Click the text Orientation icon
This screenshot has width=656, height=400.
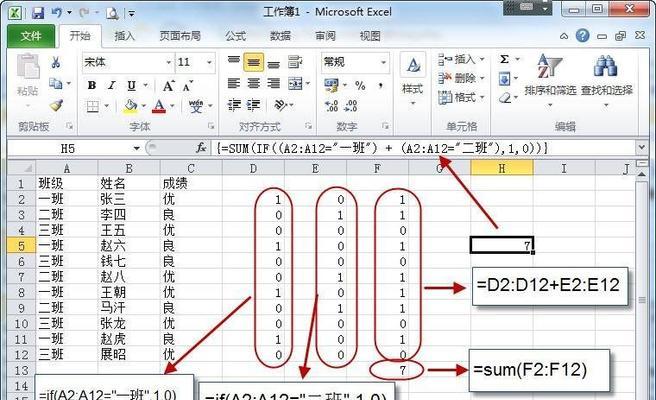pyautogui.click(x=280, y=105)
